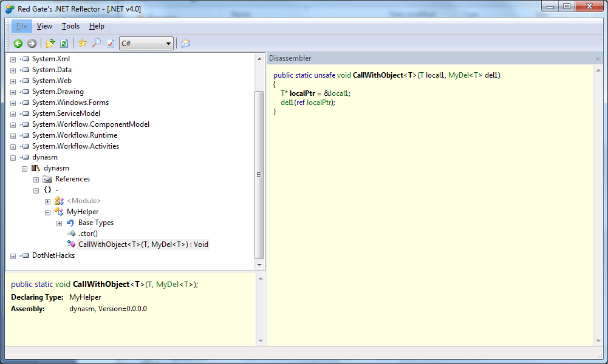
Task: Expand the <Module> type node
Action: pos(48,201)
